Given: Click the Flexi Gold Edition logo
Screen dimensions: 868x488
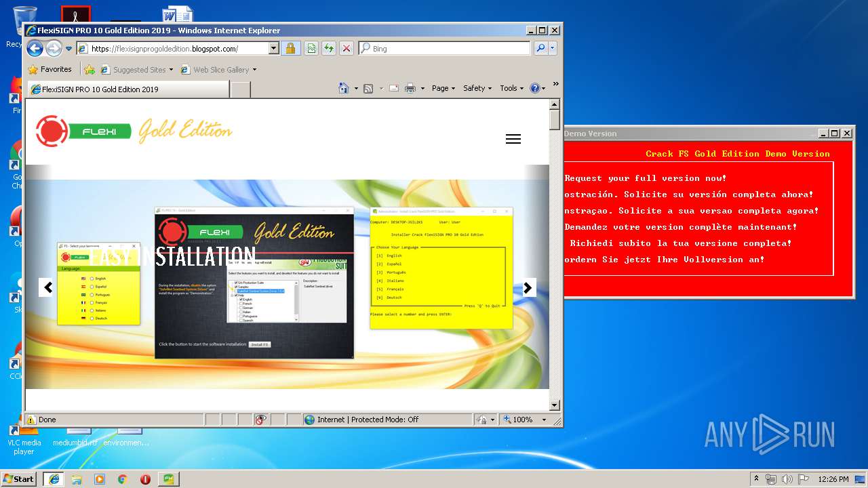Looking at the screenshot, I should (134, 131).
